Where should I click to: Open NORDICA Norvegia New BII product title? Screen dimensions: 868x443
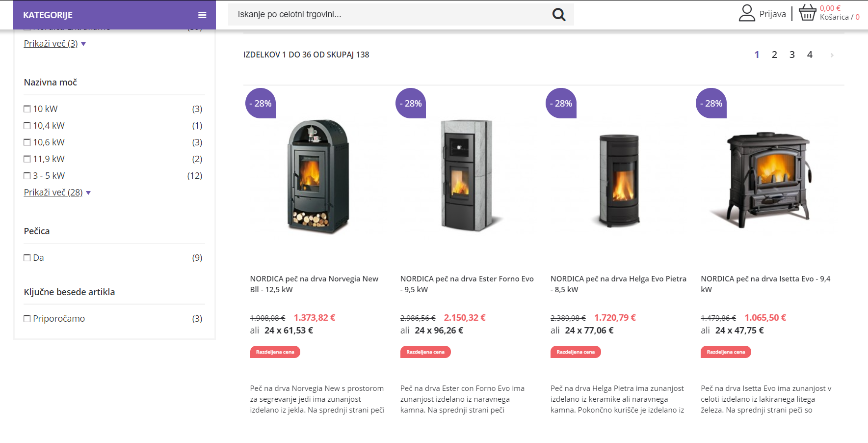point(314,284)
